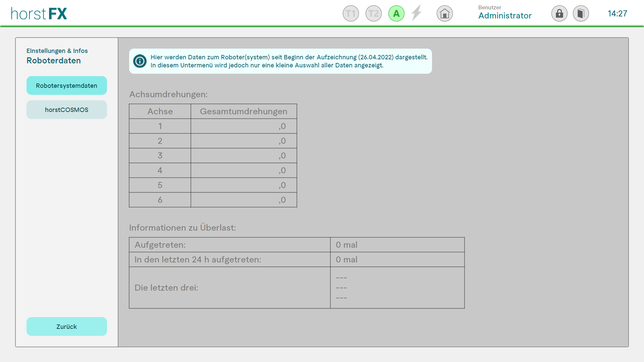This screenshot has height=362, width=644.
Task: Select the green Automatic mode A button
Action: [396, 14]
